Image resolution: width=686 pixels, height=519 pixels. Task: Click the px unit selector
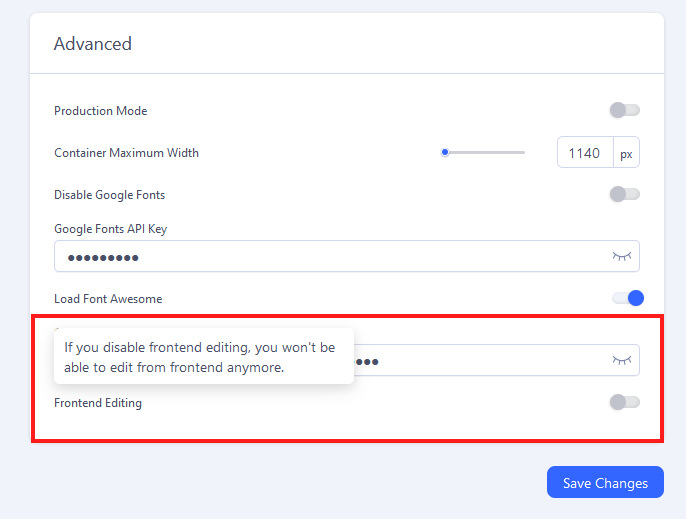[x=626, y=153]
